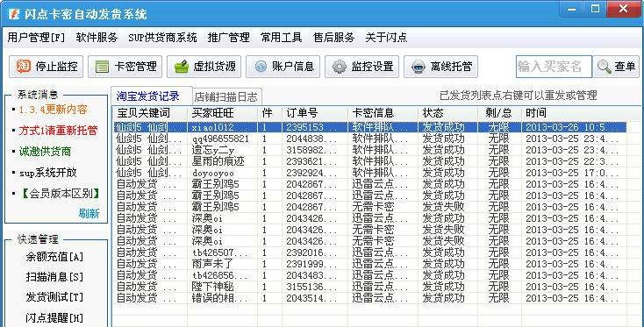Minimize the 闪点卡密自动发货系统 window
The height and width of the screenshot is (327, 644).
point(572,8)
